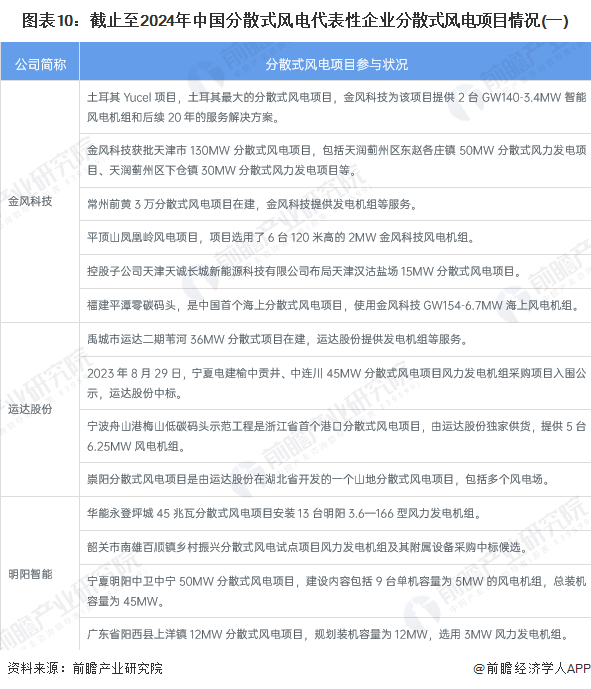Click the 资料来源：前瞻产业研究院 source note

[85, 668]
